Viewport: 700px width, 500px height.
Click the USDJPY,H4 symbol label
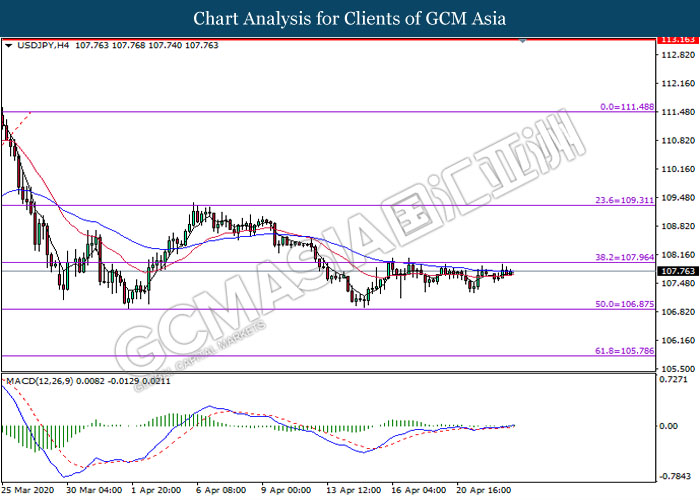(43, 45)
